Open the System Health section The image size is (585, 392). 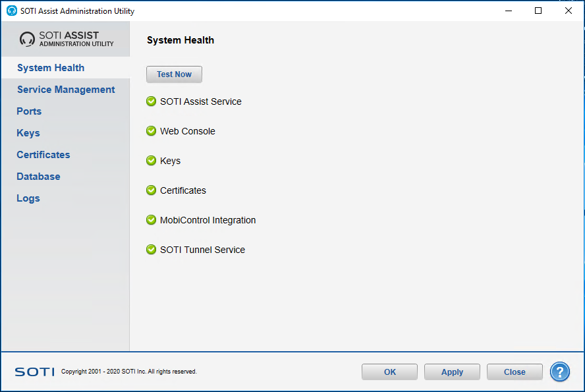(x=51, y=68)
